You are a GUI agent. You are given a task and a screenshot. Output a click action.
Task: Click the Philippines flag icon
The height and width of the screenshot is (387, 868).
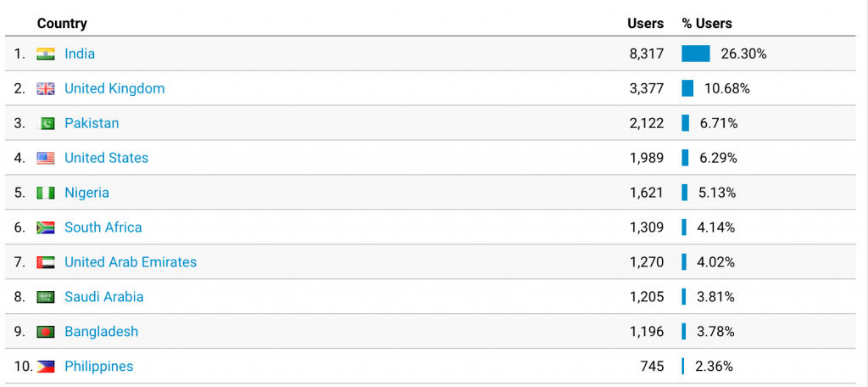coord(46,367)
